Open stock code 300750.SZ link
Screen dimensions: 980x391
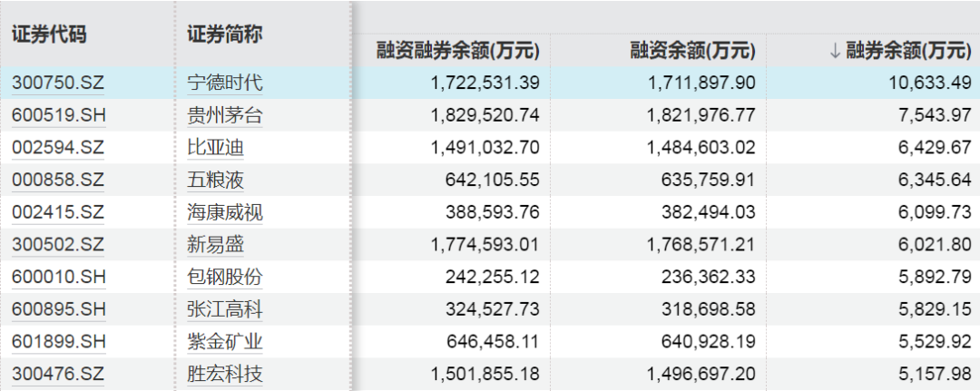tap(58, 83)
